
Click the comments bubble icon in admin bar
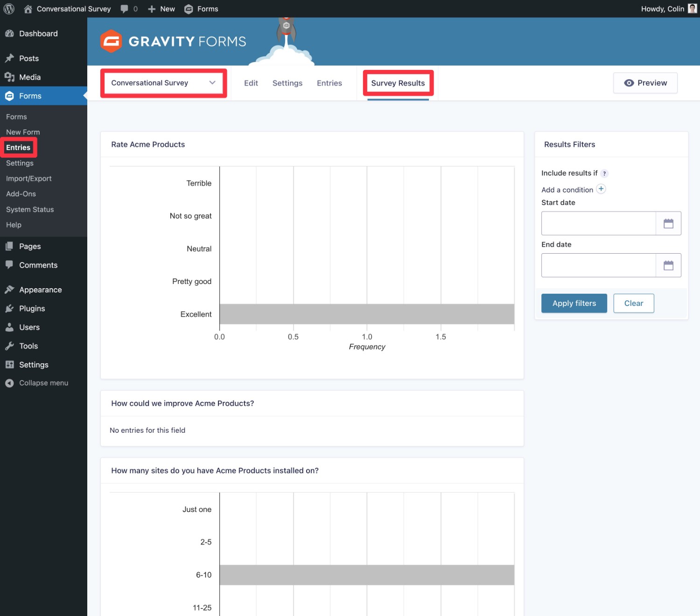(124, 9)
